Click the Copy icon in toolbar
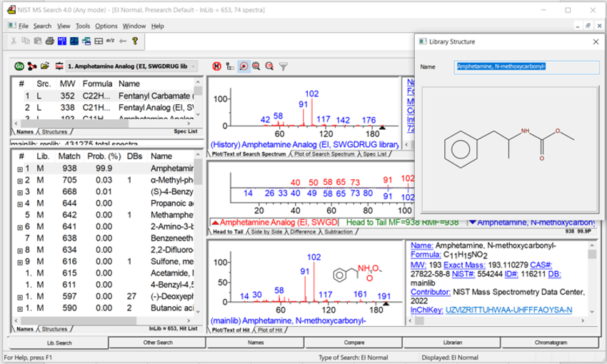Image resolution: width=607 pixels, height=364 pixels. [26, 41]
